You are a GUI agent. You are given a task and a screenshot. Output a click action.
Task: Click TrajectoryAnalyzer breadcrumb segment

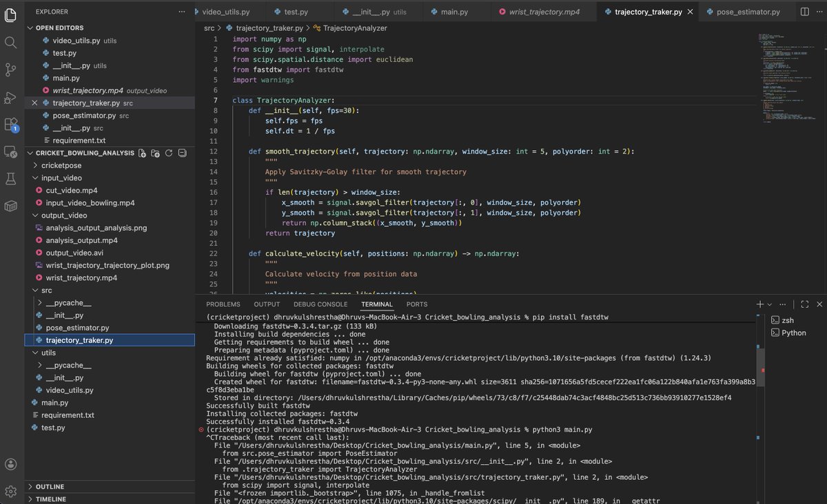[349, 28]
